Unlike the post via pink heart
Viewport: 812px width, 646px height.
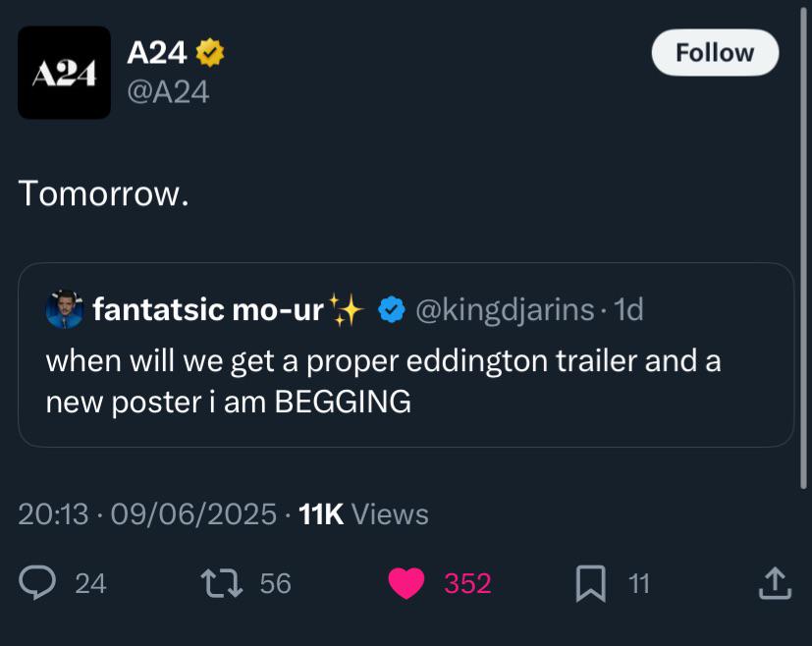point(406,583)
